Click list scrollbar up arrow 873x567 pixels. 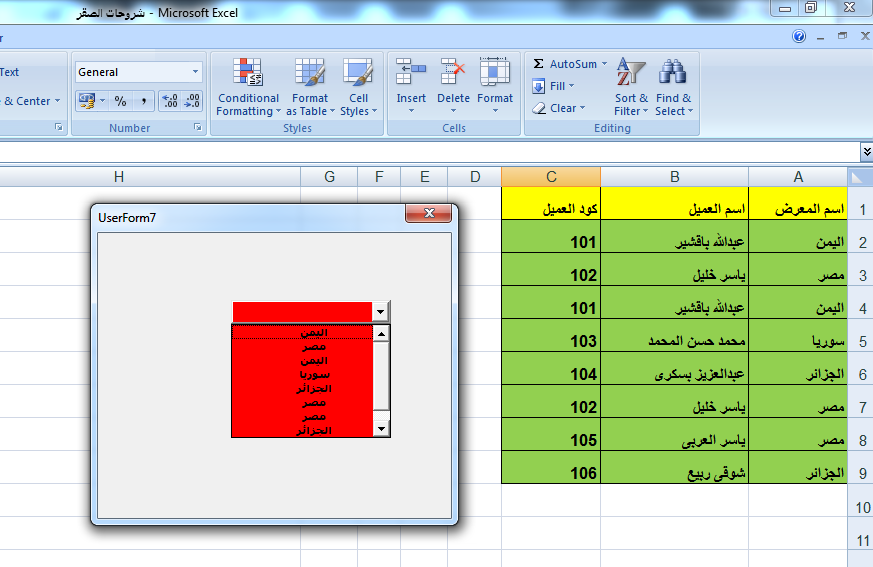point(381,334)
